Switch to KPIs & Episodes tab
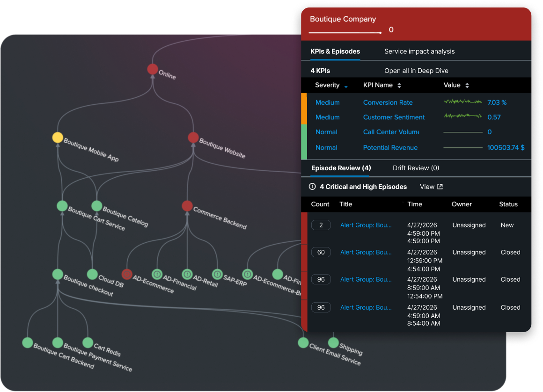 (x=335, y=51)
